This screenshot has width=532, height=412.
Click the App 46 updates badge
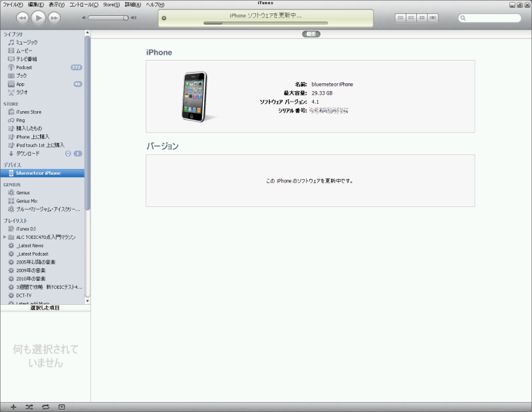(x=78, y=84)
